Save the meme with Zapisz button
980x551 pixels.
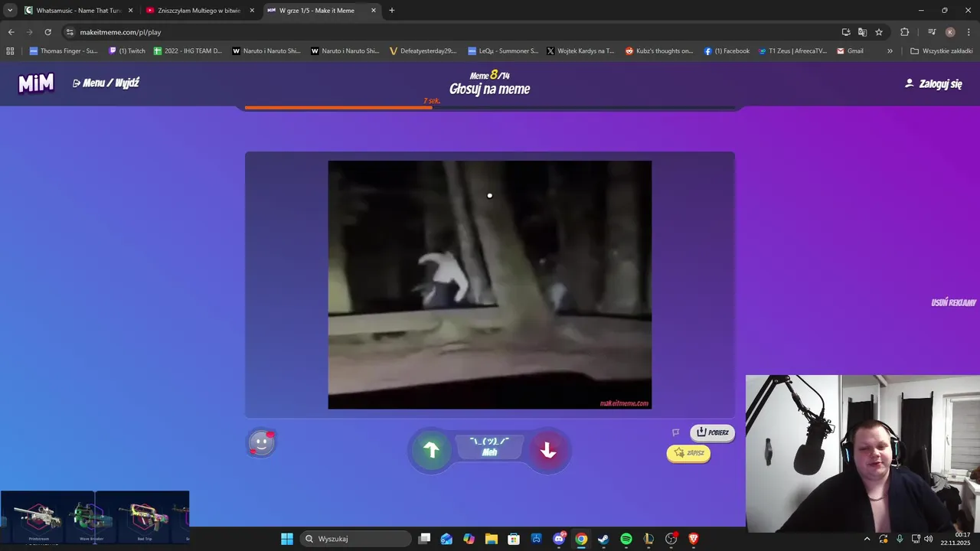[688, 453]
